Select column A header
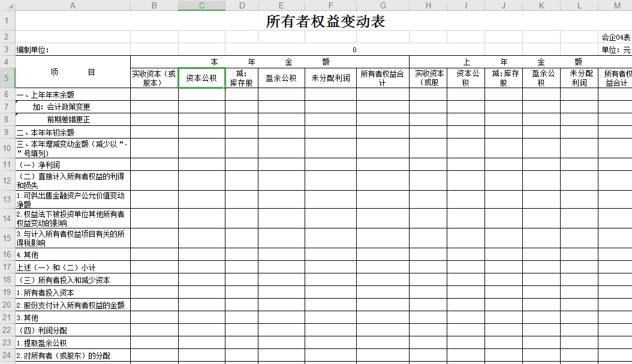This screenshot has width=632, height=364. point(73,5)
